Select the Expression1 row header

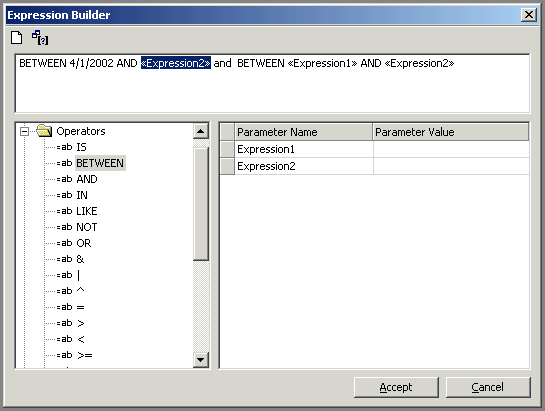tap(227, 149)
